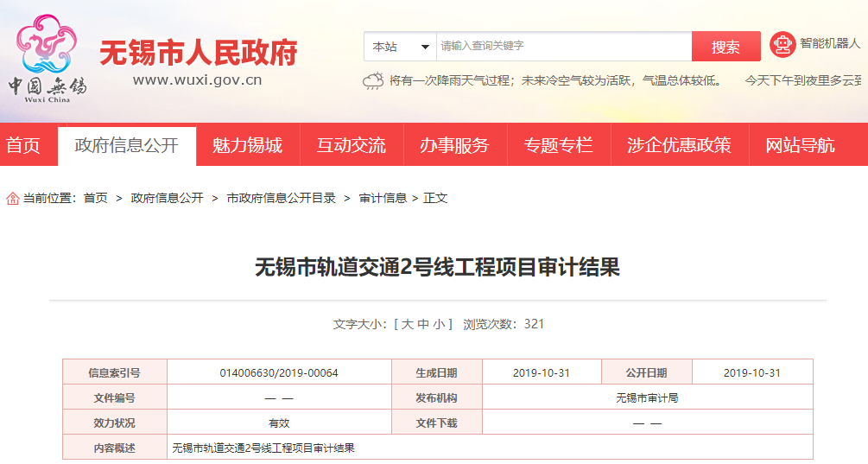Focus the keyword search input field
This screenshot has height=464, width=868.
(564, 47)
